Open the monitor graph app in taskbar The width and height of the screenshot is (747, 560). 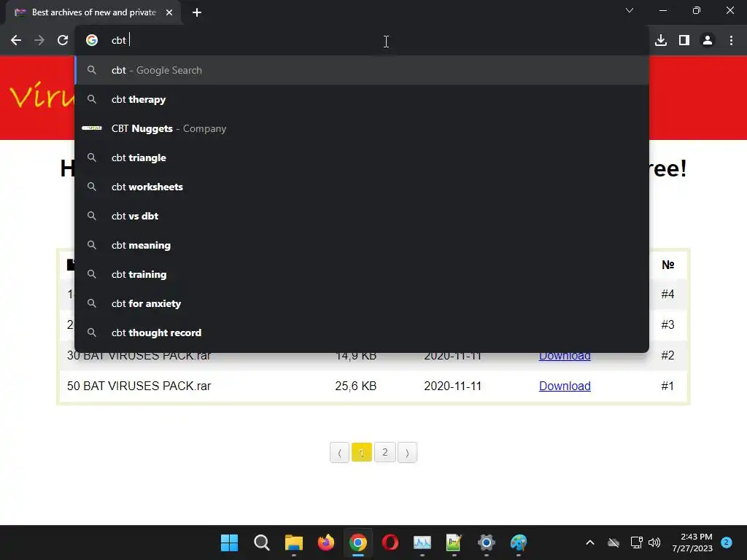pyautogui.click(x=422, y=542)
